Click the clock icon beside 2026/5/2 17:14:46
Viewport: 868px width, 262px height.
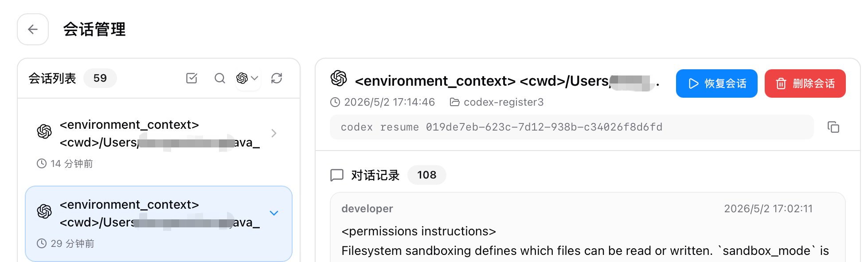coord(335,102)
